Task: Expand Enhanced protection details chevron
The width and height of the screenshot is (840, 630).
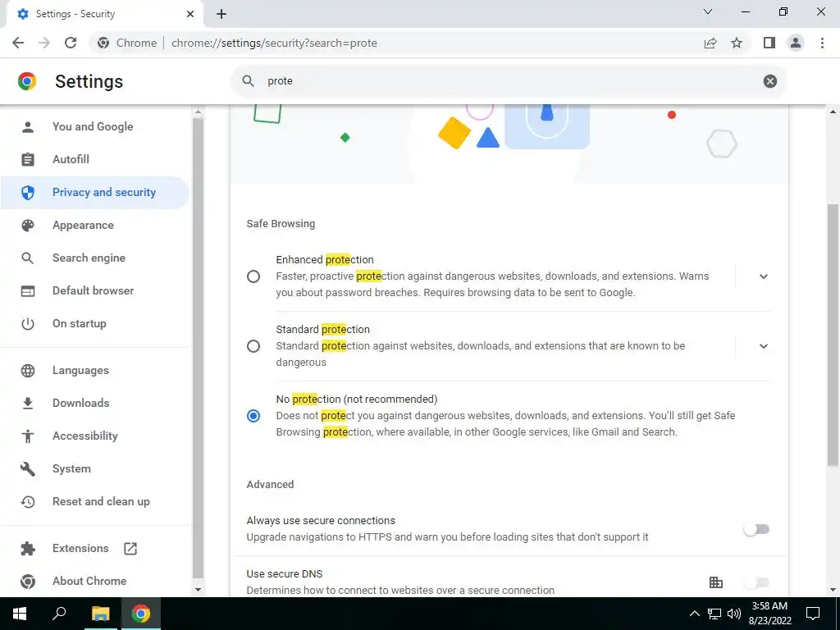Action: coord(764,276)
